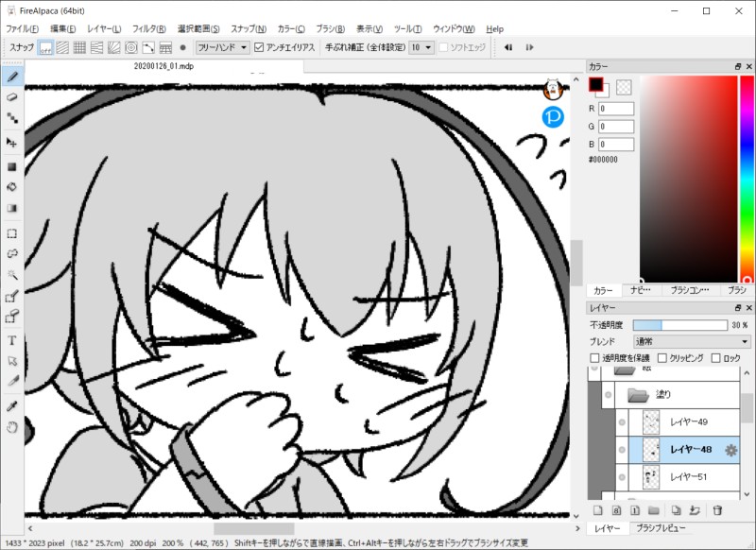Merge layer down with lower layer
This screenshot has height=550, width=756.
point(695,510)
